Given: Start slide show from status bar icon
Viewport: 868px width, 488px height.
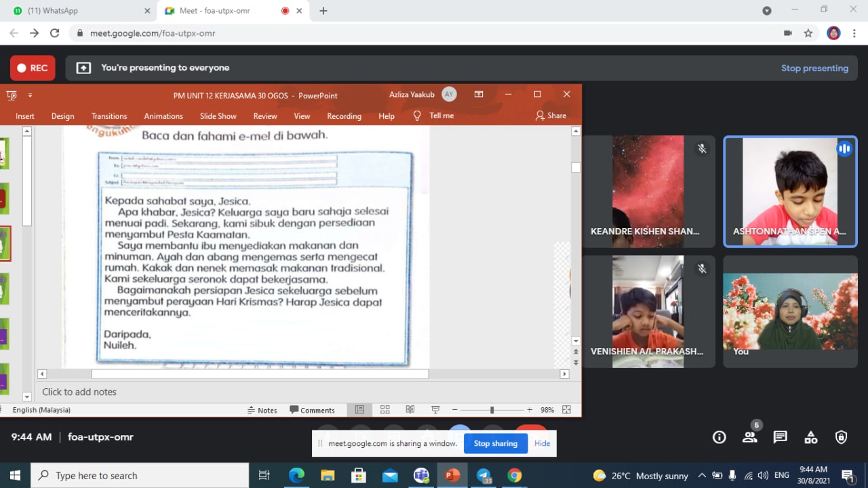Looking at the screenshot, I should coord(435,410).
